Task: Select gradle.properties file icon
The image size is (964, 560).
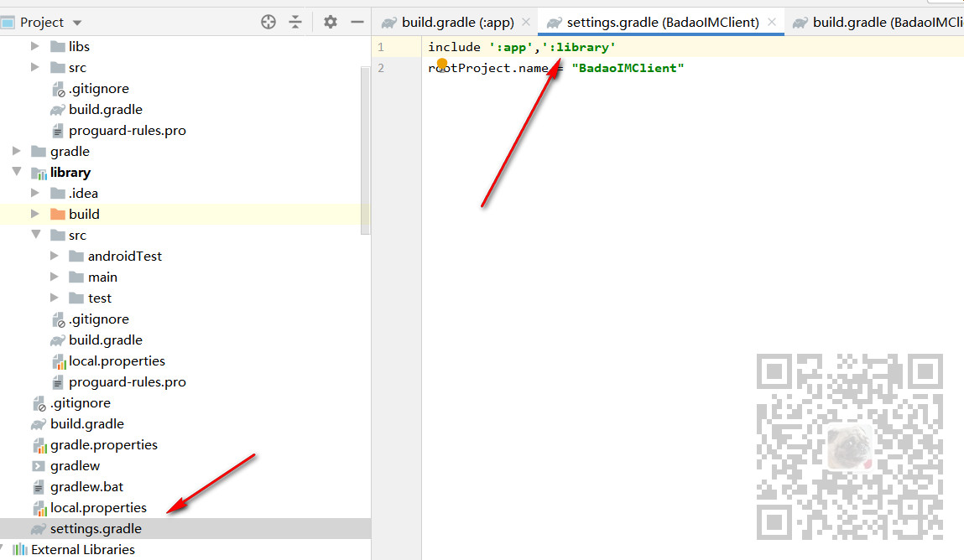Action: pos(39,445)
